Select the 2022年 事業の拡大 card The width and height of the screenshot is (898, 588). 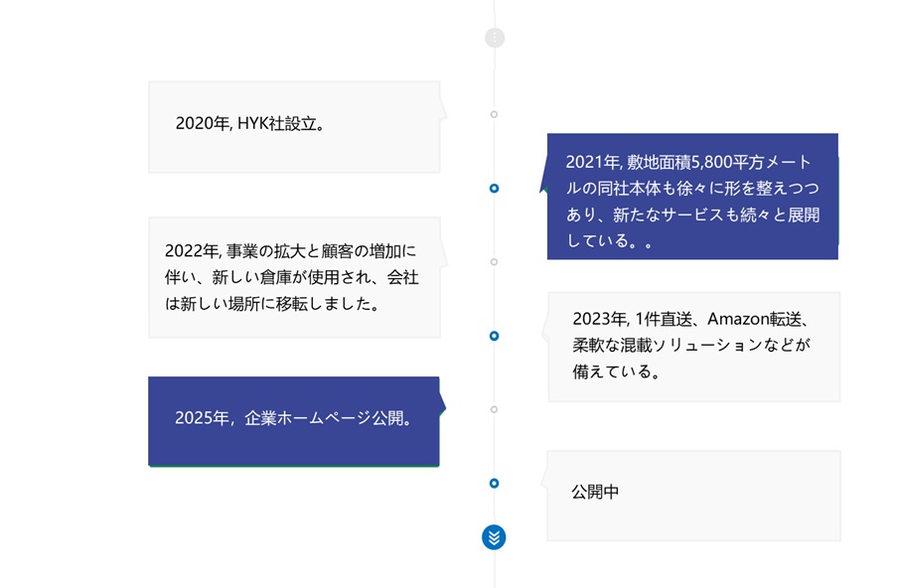294,277
